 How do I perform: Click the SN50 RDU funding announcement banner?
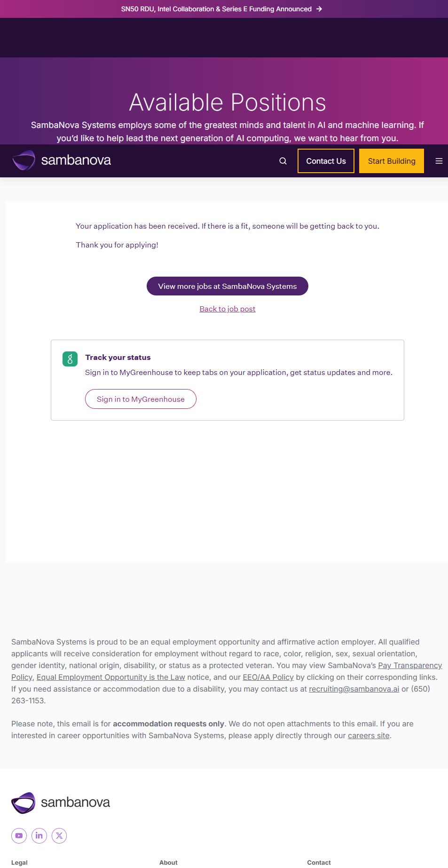tap(216, 9)
